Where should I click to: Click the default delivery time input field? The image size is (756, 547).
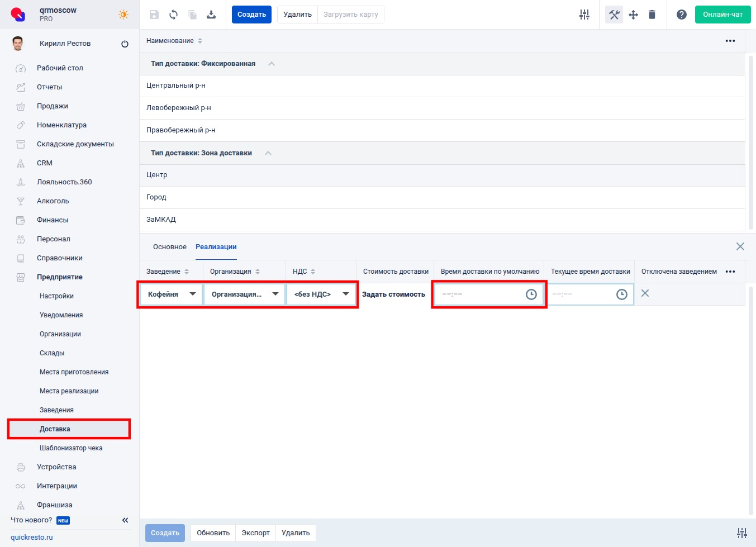point(481,294)
